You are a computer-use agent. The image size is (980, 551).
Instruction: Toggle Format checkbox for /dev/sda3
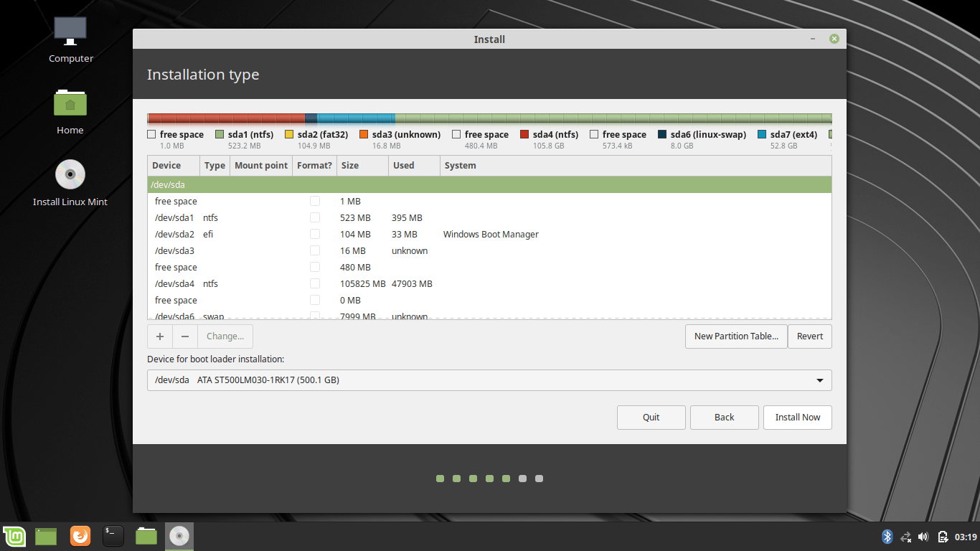point(315,250)
